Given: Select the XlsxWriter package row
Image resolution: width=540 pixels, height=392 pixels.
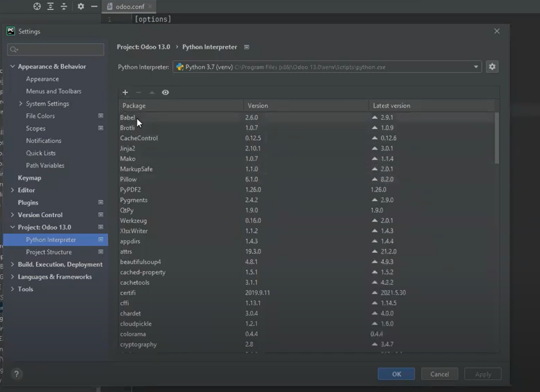Looking at the screenshot, I should (306, 231).
